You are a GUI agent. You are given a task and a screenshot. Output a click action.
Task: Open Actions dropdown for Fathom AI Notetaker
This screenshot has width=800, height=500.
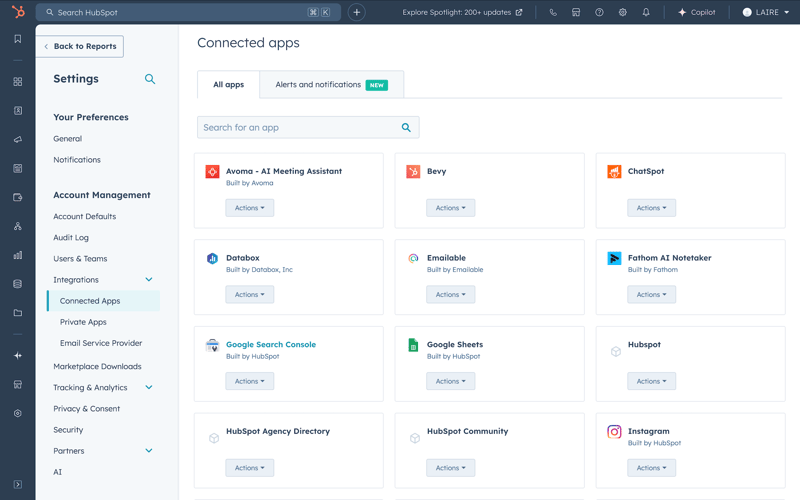pyautogui.click(x=652, y=294)
